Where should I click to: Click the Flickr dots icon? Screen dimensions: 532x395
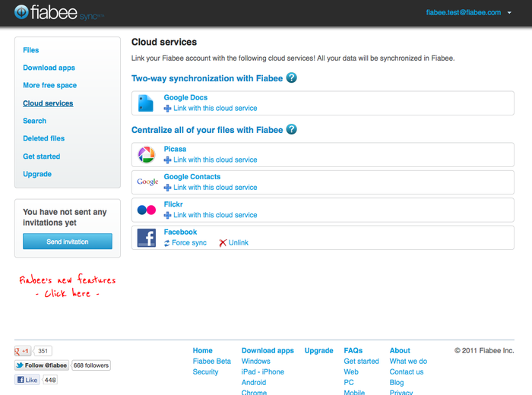pos(147,210)
